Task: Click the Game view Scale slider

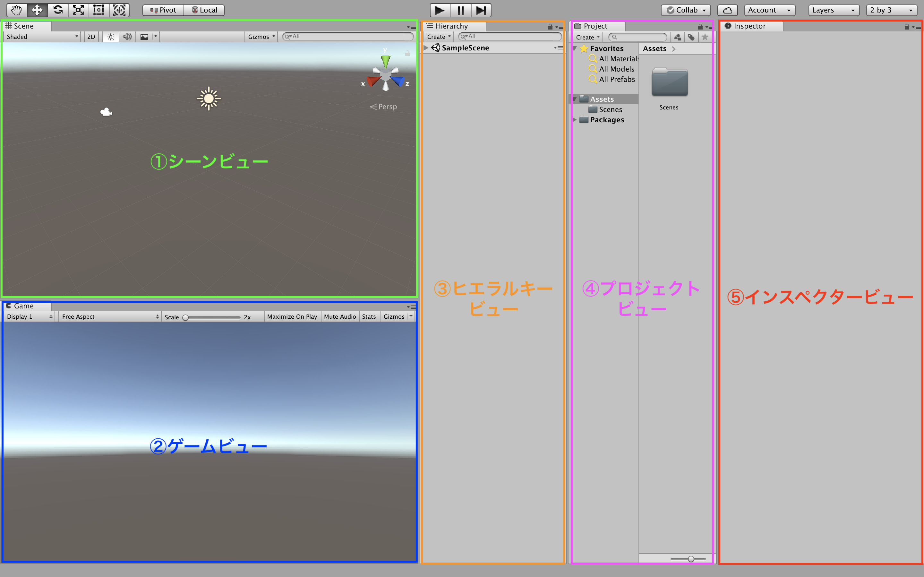Action: tap(212, 317)
